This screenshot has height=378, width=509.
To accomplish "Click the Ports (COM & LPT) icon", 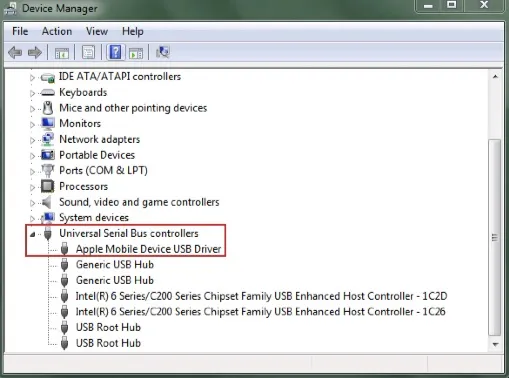I will (48, 171).
